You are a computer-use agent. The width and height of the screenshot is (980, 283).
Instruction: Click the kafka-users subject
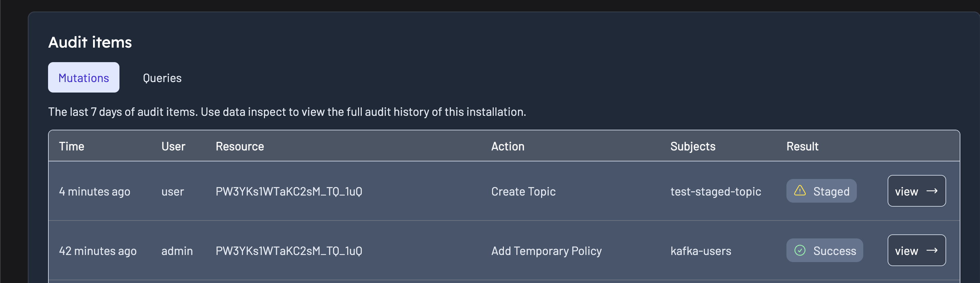tap(700, 251)
